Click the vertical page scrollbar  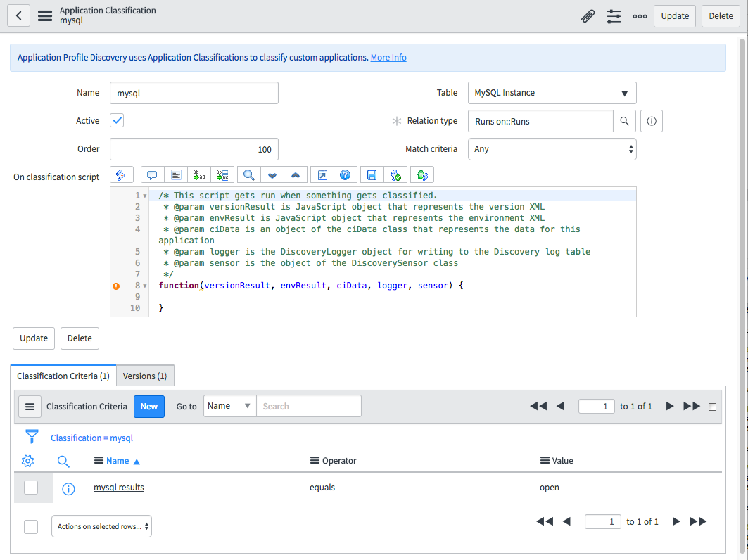coord(742,295)
